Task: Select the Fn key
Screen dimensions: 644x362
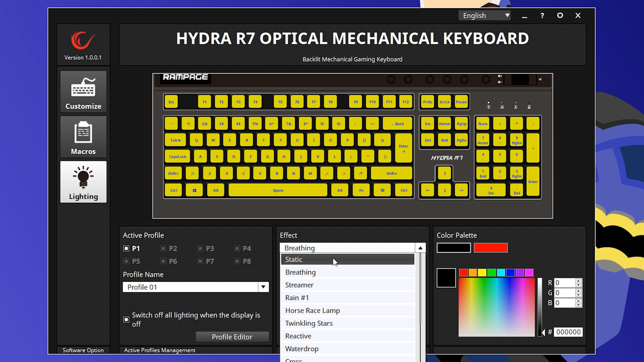Action: click(361, 190)
